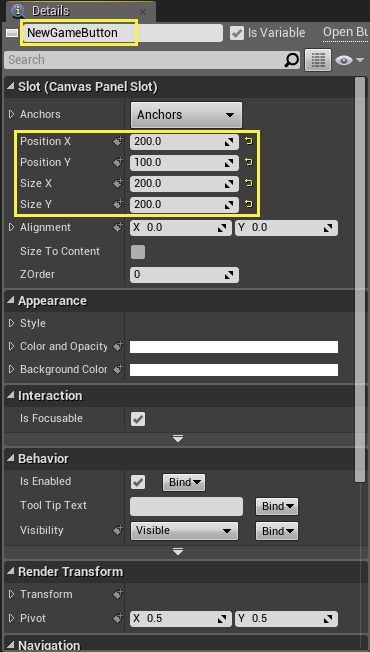Click the search magnifier icon
Screen dimensions: 370x652
tap(292, 60)
